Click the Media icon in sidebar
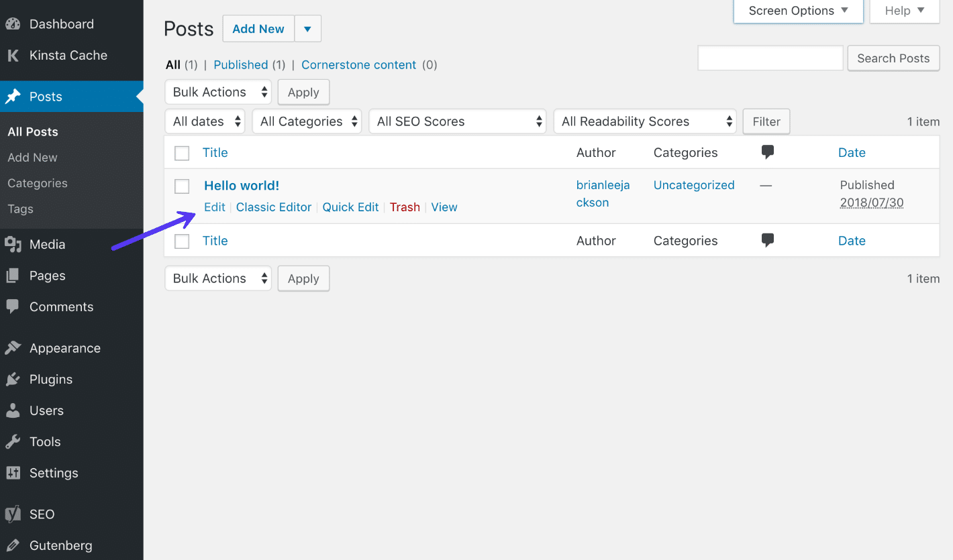953x560 pixels. [13, 245]
